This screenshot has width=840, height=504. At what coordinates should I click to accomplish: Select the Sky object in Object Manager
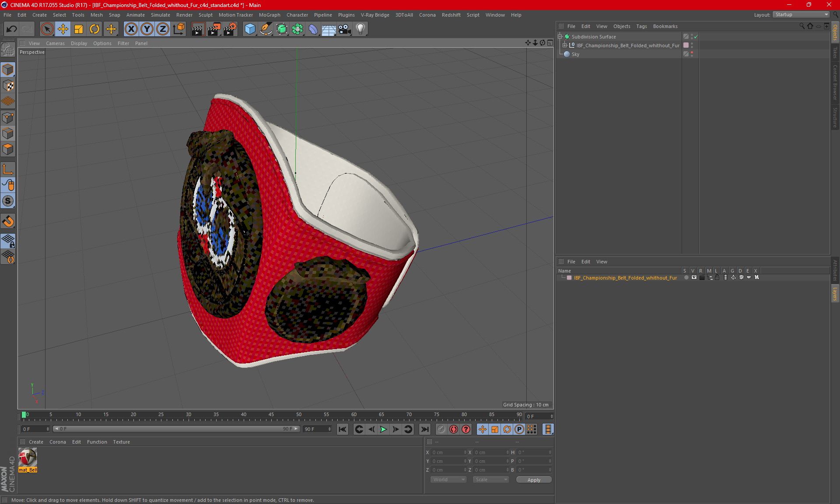575,54
